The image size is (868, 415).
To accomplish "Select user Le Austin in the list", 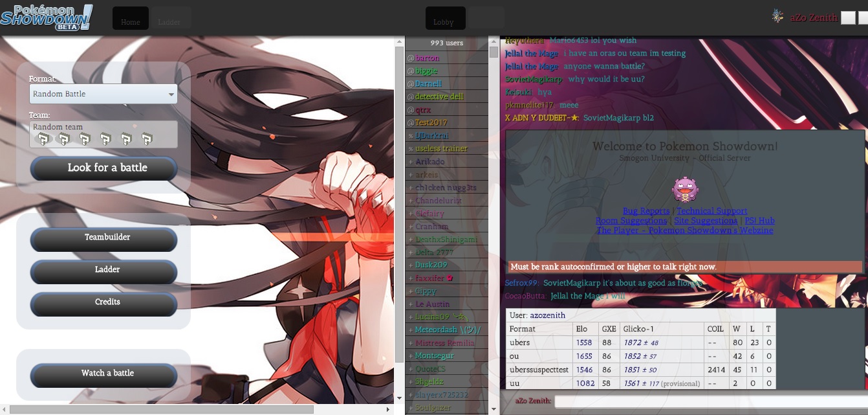I will pos(447,304).
